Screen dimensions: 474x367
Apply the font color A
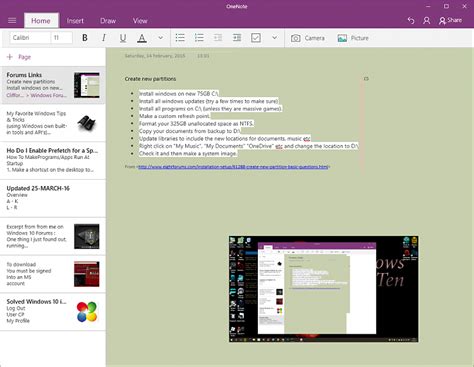(x=142, y=38)
